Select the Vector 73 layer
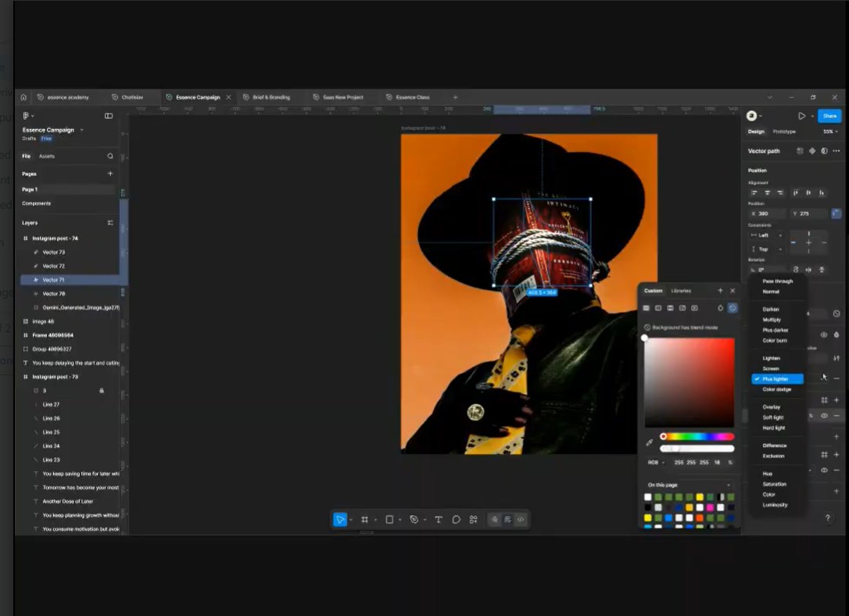 tap(70, 252)
